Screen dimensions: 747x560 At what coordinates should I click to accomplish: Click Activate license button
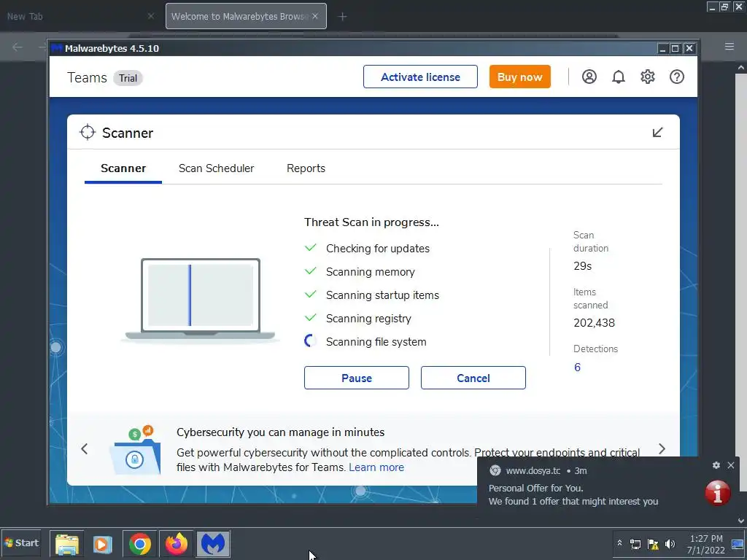click(x=420, y=77)
